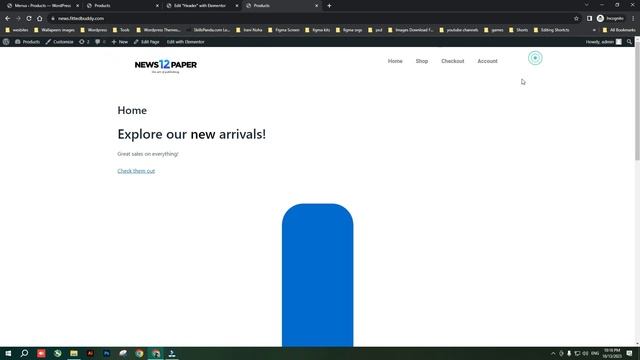Open the tab search chevron
Image resolution: width=640 pixels, height=360 pixels.
click(x=587, y=5)
